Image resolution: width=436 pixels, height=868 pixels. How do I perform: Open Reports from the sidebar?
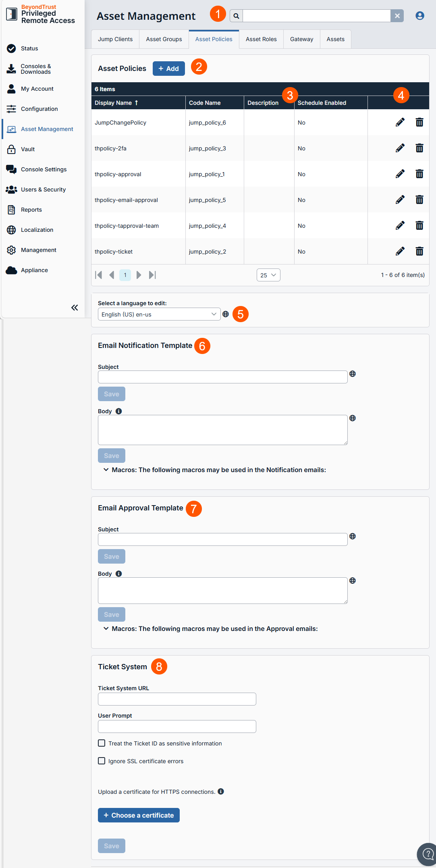[x=31, y=209]
